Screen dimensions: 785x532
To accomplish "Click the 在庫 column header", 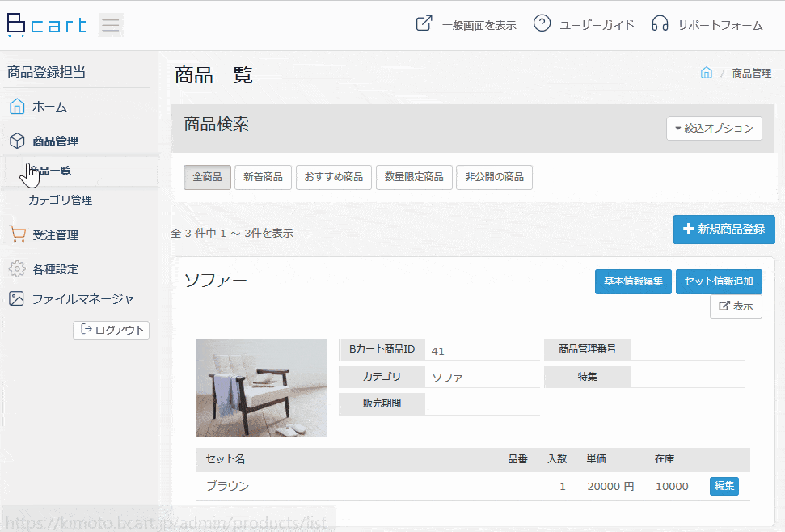I will pyautogui.click(x=665, y=459).
